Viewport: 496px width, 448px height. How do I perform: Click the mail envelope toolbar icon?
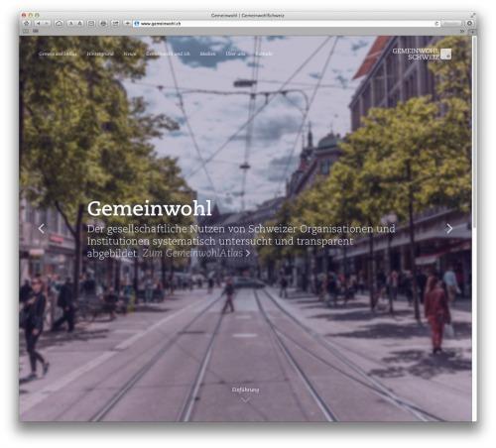pyautogui.click(x=91, y=24)
